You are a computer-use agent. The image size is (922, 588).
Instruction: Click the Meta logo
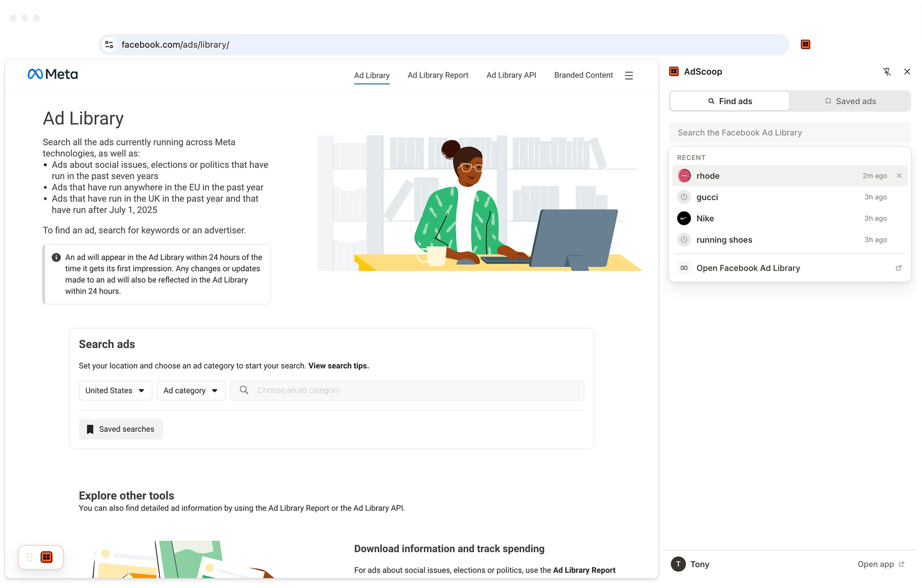coord(53,74)
